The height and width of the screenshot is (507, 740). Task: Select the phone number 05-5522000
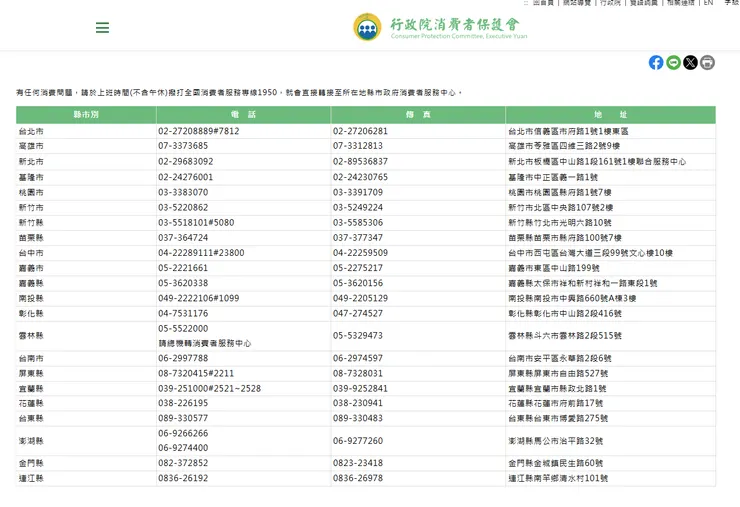click(183, 329)
